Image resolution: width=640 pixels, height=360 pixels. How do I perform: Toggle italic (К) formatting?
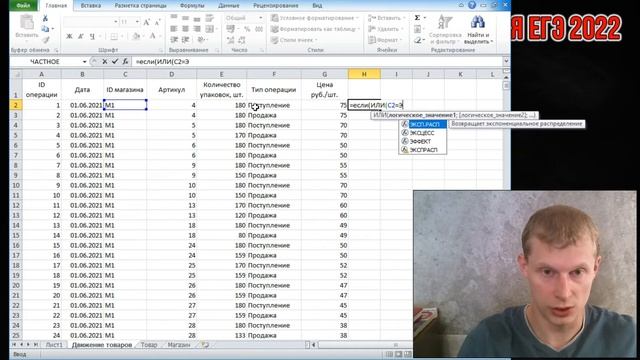[81, 36]
